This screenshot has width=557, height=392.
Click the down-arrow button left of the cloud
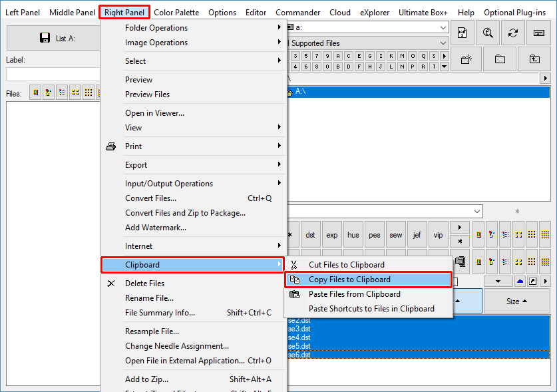pos(498,282)
